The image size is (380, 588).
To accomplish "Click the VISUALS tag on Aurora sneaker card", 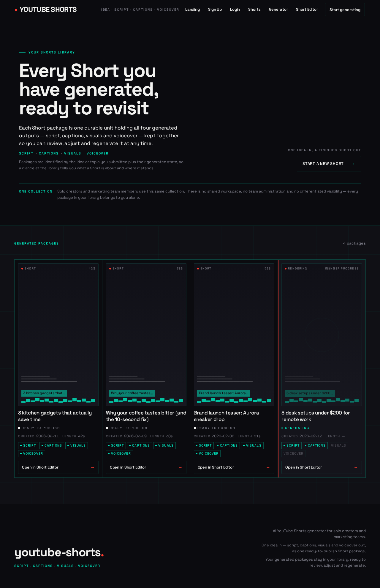I will [252, 446].
